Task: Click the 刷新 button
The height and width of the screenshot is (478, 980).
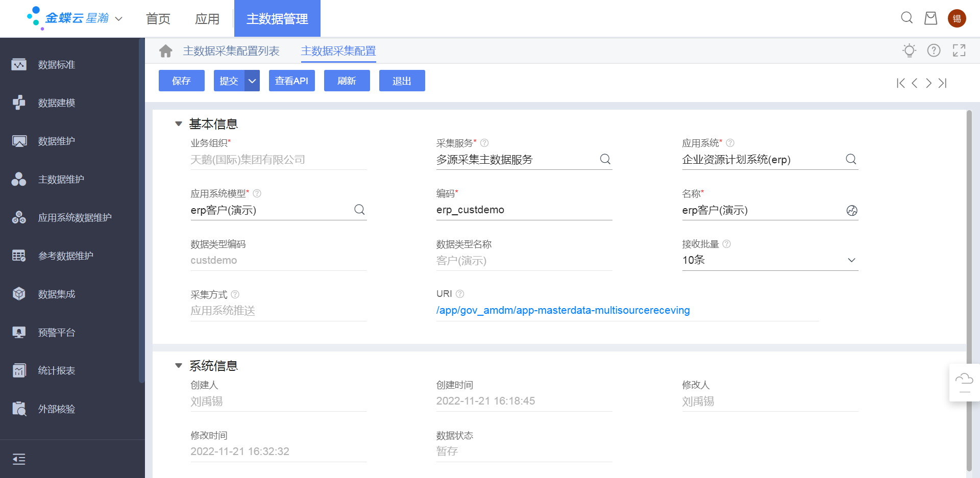Action: point(347,81)
